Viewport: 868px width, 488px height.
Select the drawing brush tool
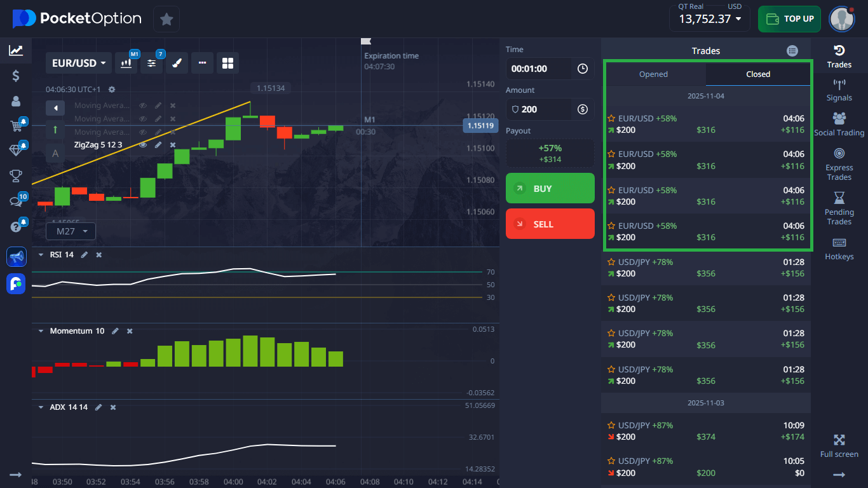click(x=177, y=62)
